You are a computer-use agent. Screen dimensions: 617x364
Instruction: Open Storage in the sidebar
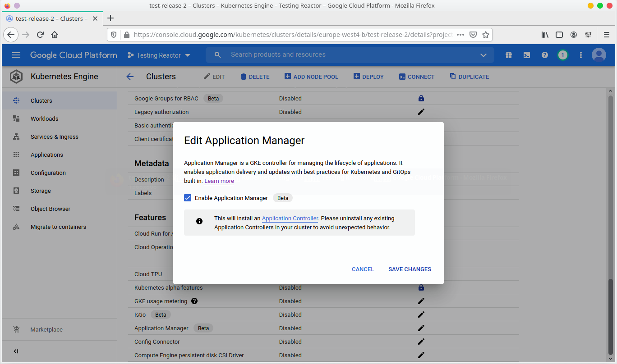[x=59, y=191]
